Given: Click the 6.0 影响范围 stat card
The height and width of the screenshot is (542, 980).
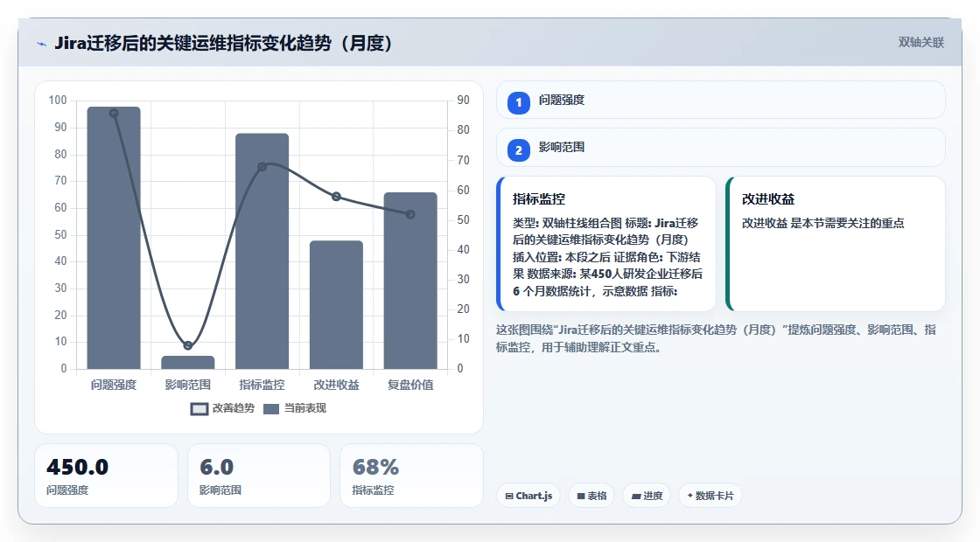Looking at the screenshot, I should pyautogui.click(x=259, y=476).
